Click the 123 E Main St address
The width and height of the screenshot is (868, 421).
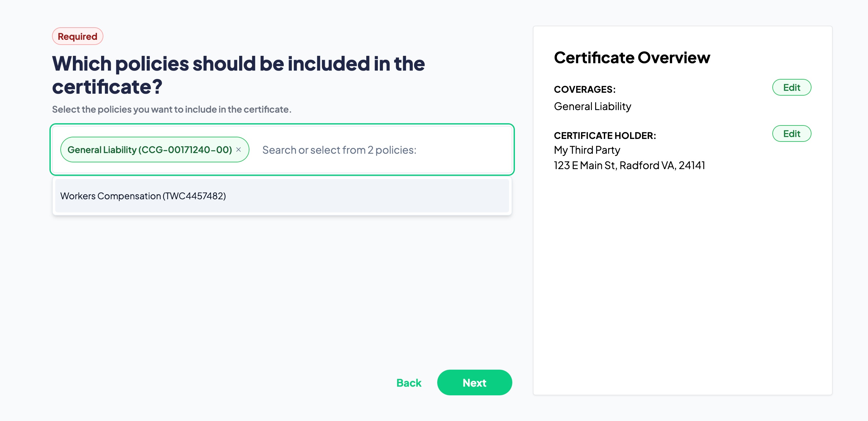pyautogui.click(x=629, y=165)
